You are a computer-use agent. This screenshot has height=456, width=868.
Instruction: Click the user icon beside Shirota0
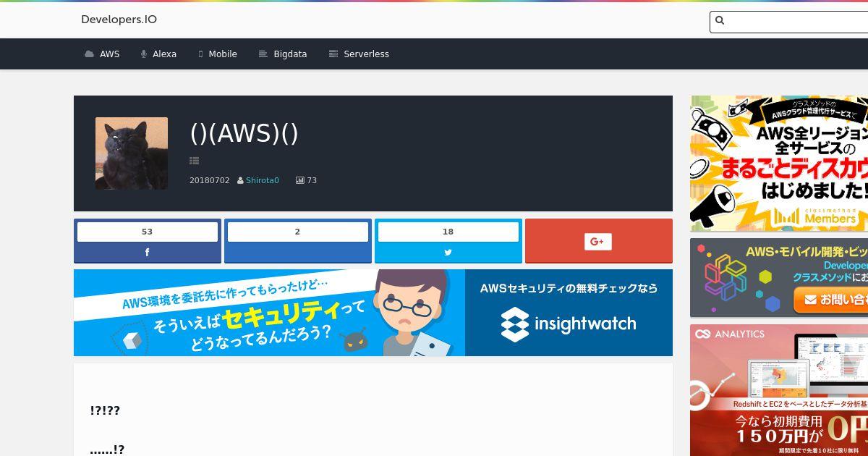(240, 180)
